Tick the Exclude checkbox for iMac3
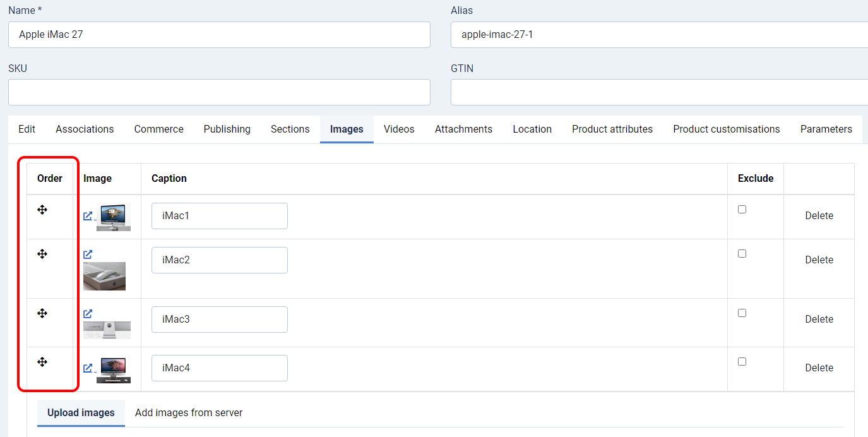Image resolution: width=868 pixels, height=437 pixels. [x=742, y=313]
